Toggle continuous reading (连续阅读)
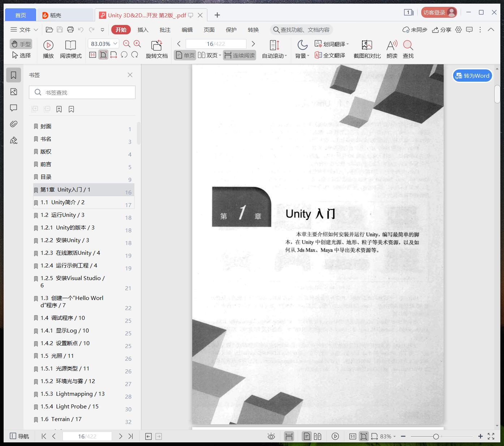This screenshot has width=504, height=446. coord(240,55)
